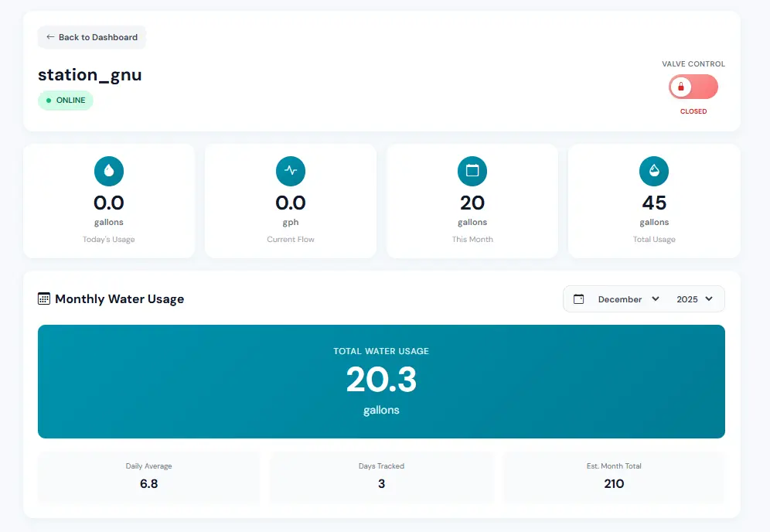The image size is (770, 532).
Task: Click the Back to Dashboard button
Action: point(91,37)
